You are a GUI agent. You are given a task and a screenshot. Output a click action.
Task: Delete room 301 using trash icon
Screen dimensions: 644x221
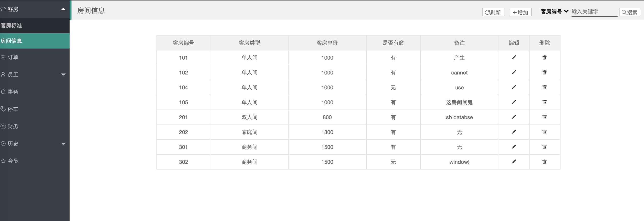click(544, 147)
